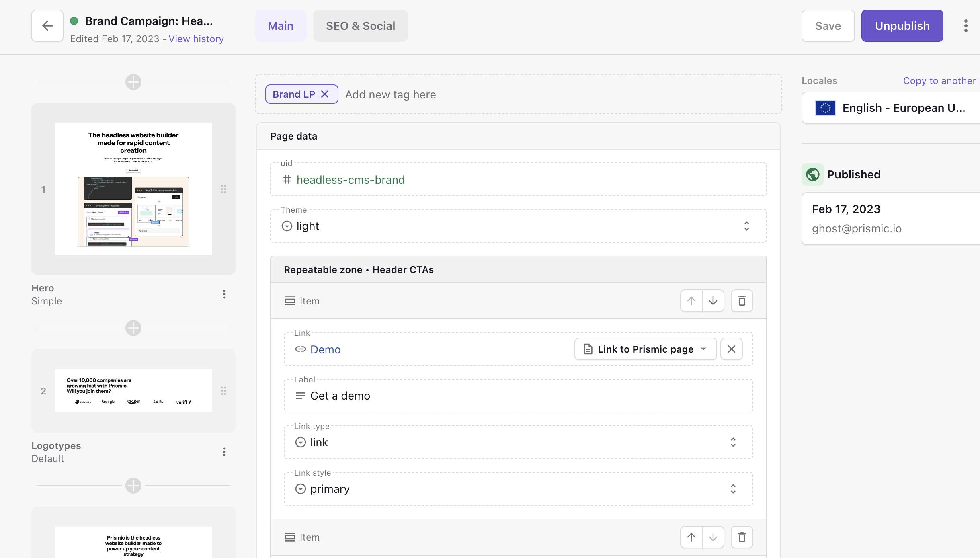Click the Unpublish button
The image size is (980, 558).
click(x=902, y=26)
